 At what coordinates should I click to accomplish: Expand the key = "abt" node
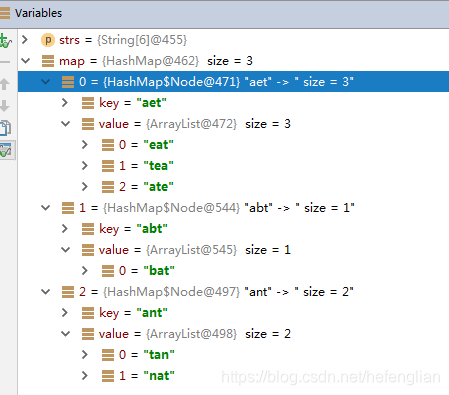click(x=65, y=229)
